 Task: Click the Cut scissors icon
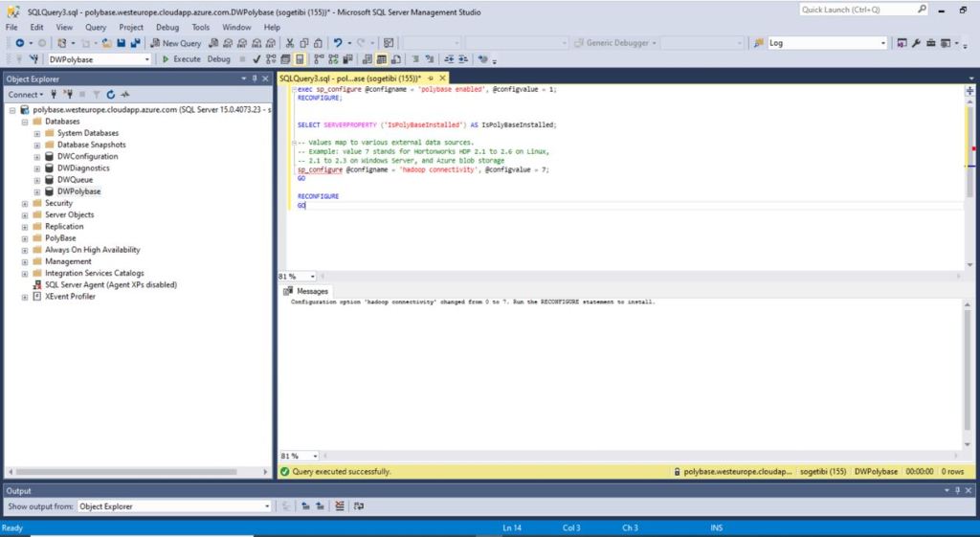(x=289, y=43)
